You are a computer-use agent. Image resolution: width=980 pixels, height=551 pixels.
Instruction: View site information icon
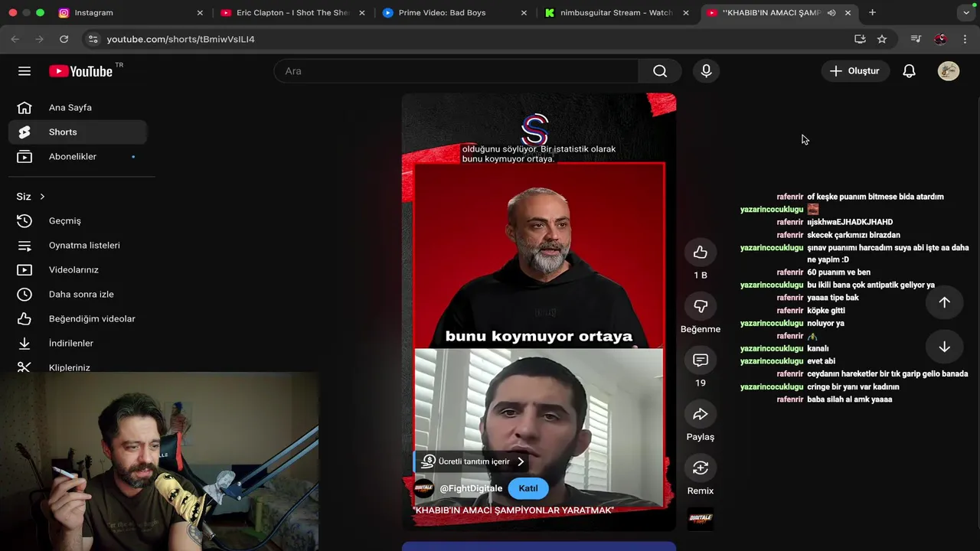pos(93,39)
